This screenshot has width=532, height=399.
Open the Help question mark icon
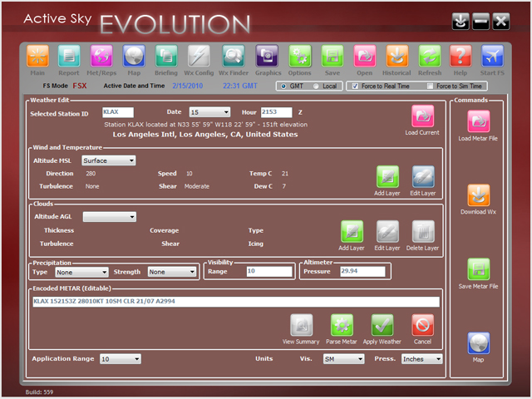point(461,56)
